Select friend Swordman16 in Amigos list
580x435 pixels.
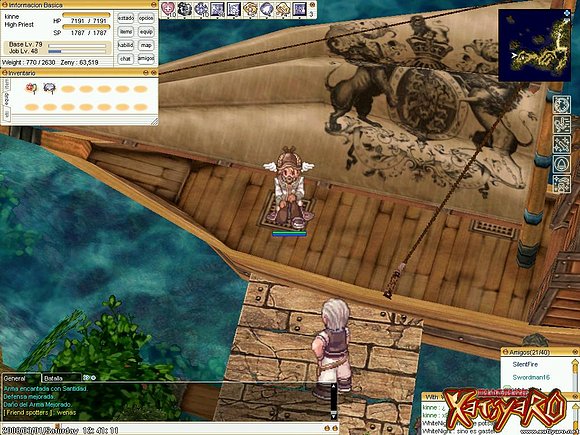tap(531, 377)
